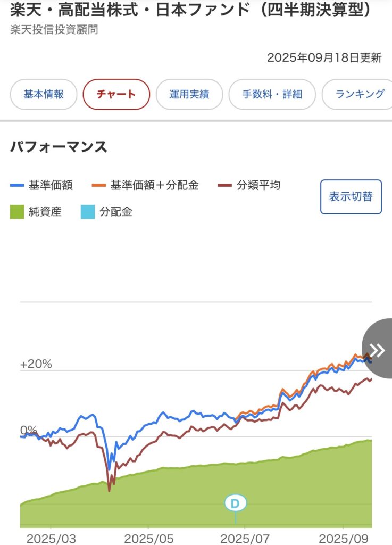The image size is (392, 545).
Task: Click the light blue 分配金 color swatch
Action: pos(88,212)
